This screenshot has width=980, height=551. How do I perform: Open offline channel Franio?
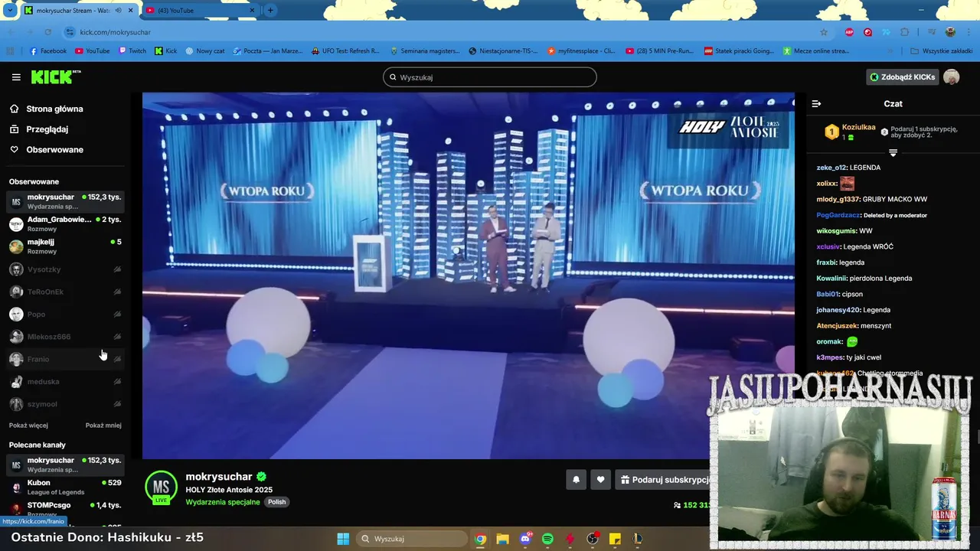pyautogui.click(x=65, y=359)
